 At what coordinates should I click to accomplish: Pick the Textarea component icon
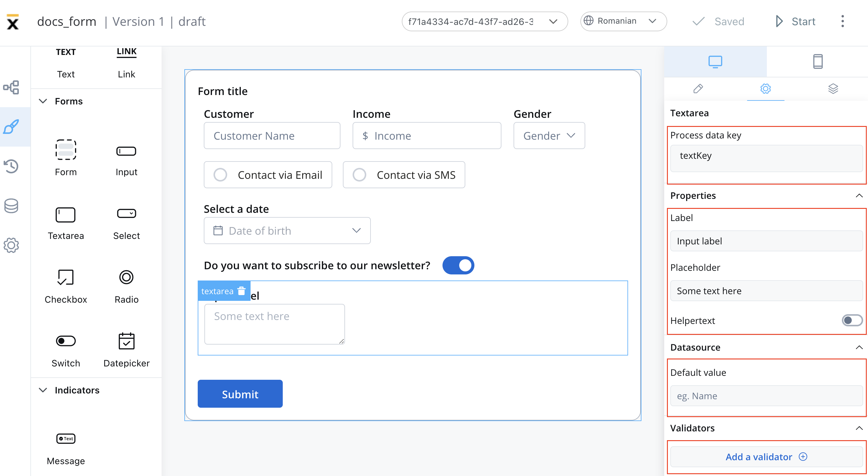click(66, 215)
